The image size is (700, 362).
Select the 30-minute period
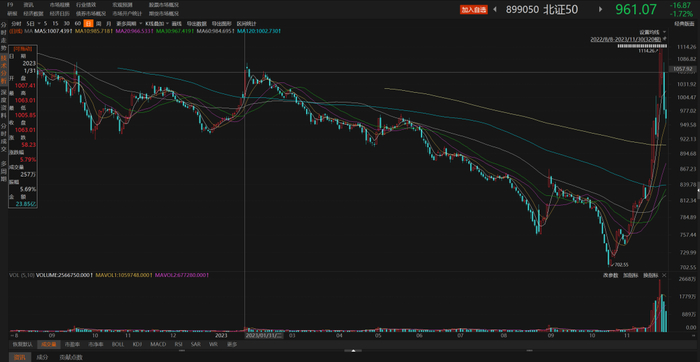67,23
